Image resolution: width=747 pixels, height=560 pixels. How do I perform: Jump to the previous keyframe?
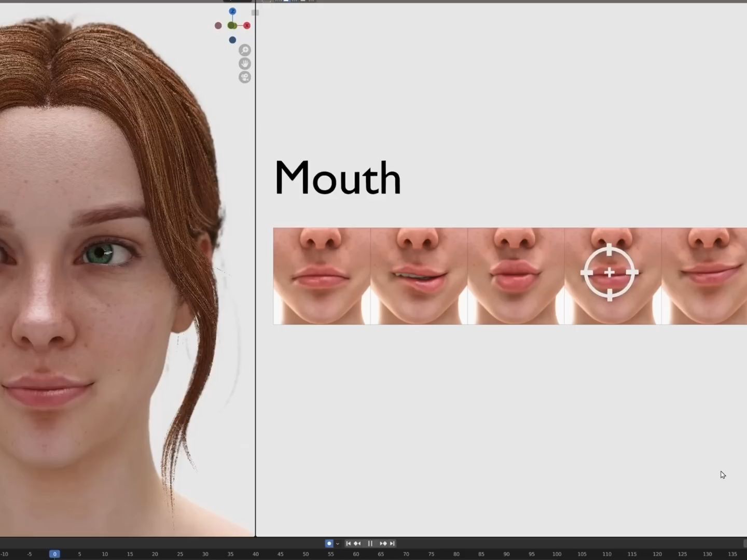tap(357, 543)
